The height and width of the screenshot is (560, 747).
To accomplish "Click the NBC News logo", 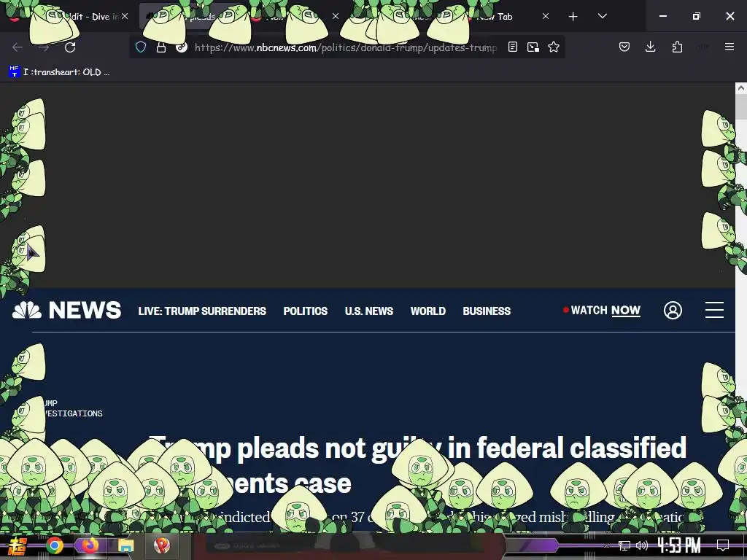I will (66, 310).
